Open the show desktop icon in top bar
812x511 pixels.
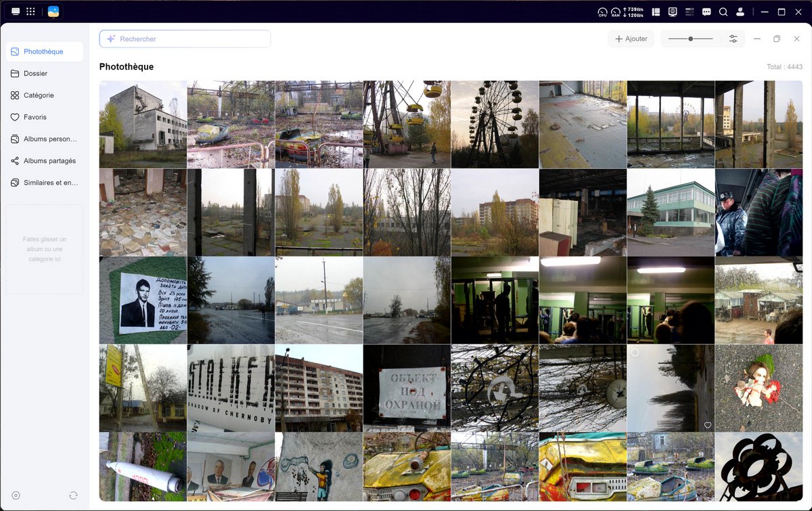point(16,12)
